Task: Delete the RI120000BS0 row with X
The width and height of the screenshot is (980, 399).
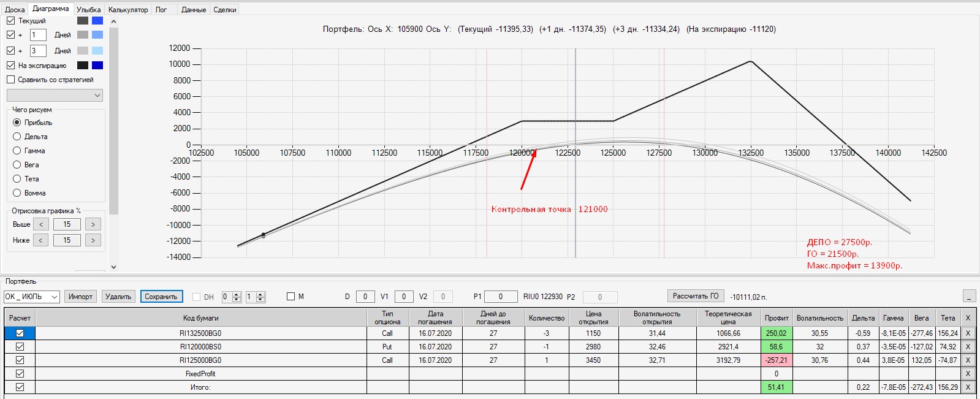Action: [968, 347]
